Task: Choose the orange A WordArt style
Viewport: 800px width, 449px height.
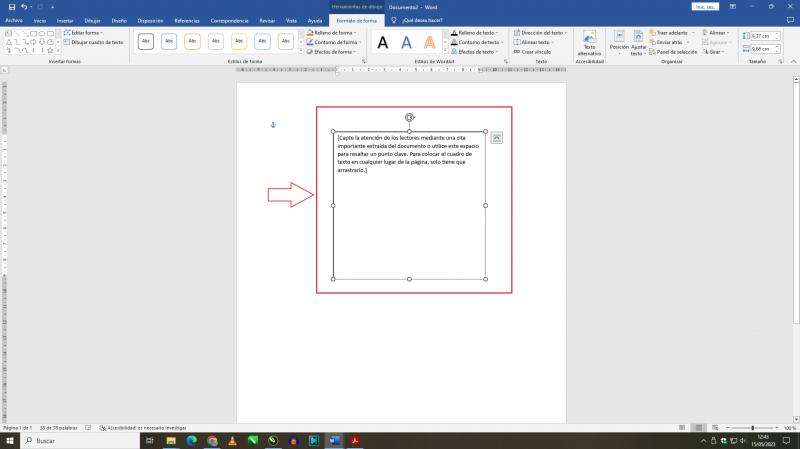Action: (430, 43)
